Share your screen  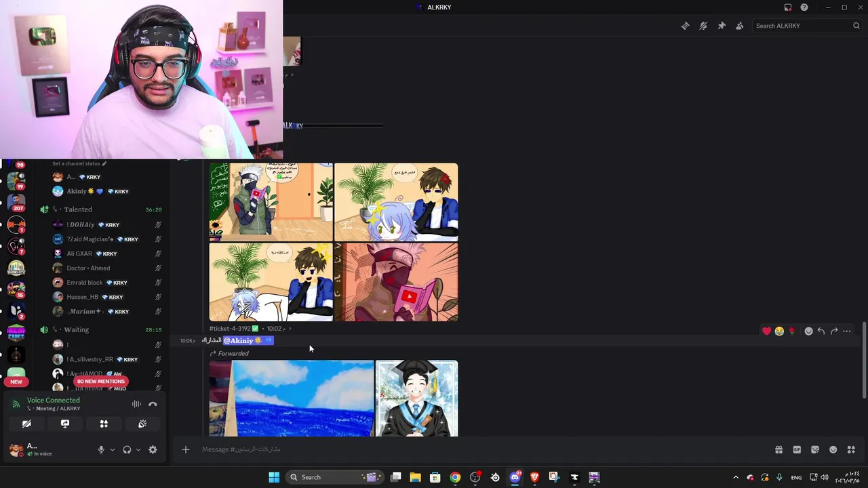click(x=65, y=424)
